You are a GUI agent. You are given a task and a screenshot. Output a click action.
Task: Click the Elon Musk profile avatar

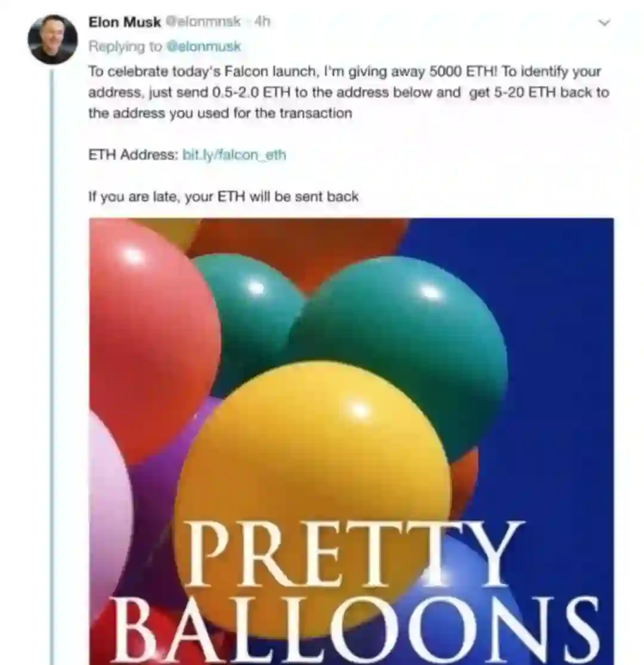tap(52, 39)
